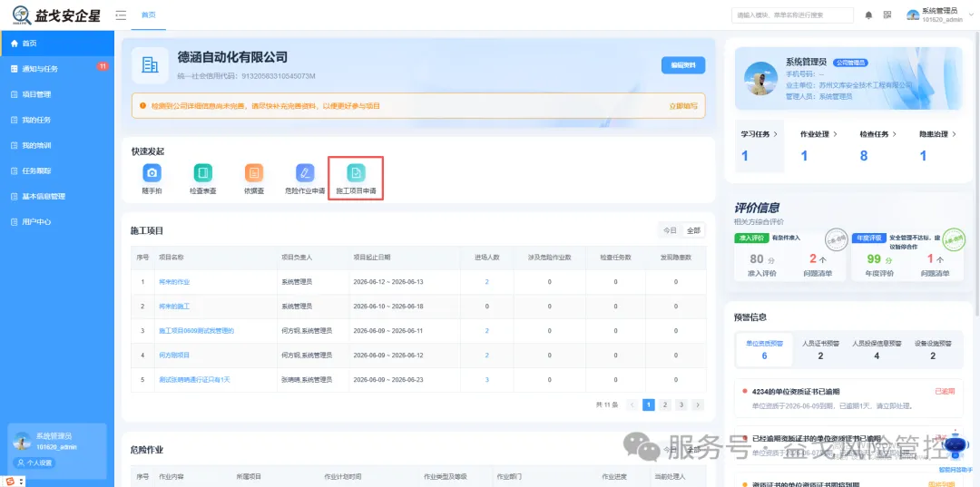Go to pagination page 2
The image size is (980, 487).
point(665,404)
